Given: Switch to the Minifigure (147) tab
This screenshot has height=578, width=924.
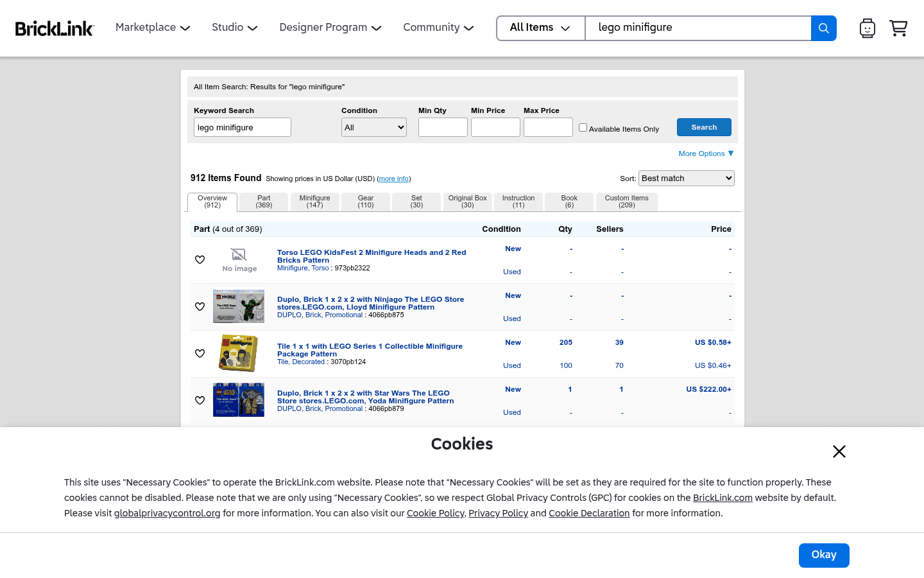Looking at the screenshot, I should point(315,202).
